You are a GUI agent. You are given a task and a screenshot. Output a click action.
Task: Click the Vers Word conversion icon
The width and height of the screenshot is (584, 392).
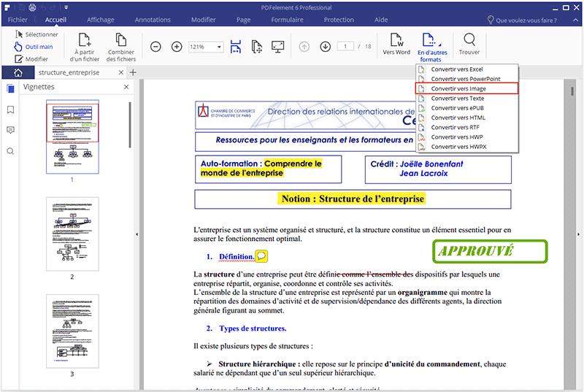click(396, 40)
